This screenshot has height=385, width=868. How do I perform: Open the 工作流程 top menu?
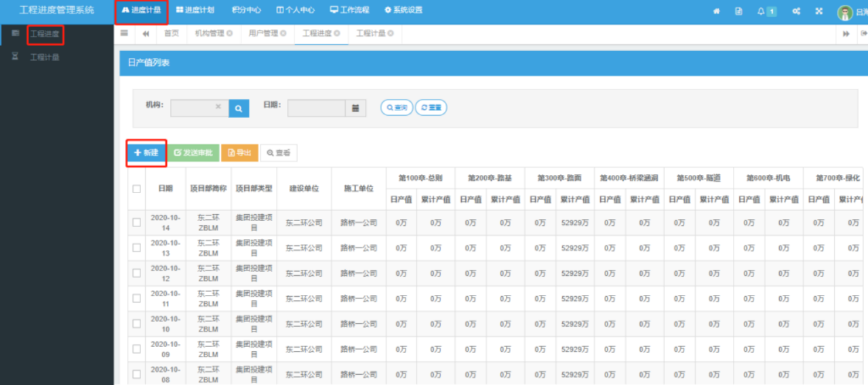(x=350, y=10)
